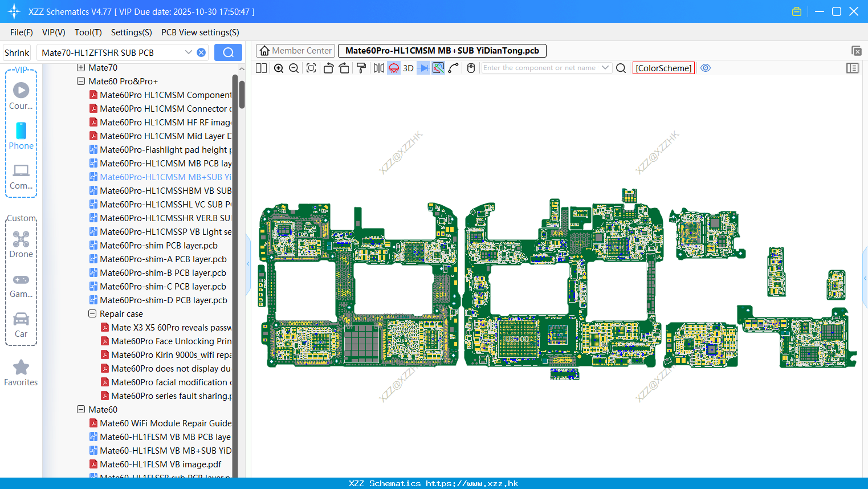Open Mate60Pro-shim-A PCB layer.pcb

(158, 259)
